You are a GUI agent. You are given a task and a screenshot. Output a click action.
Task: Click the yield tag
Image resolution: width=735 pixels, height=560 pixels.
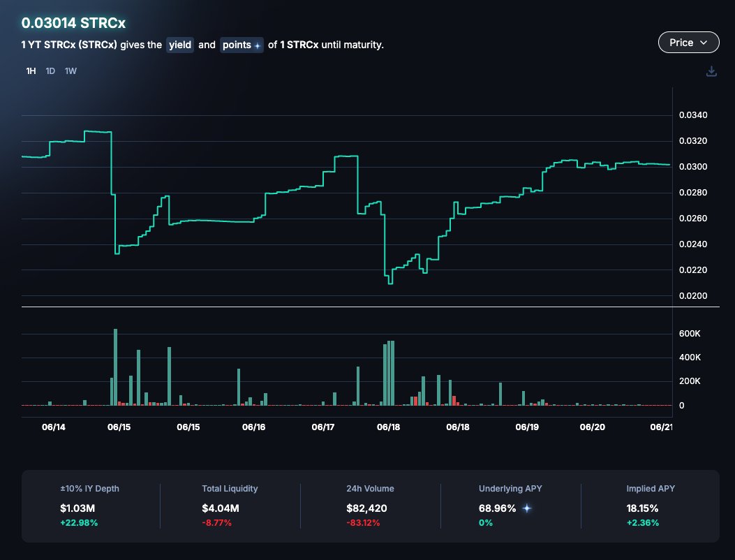coord(180,45)
